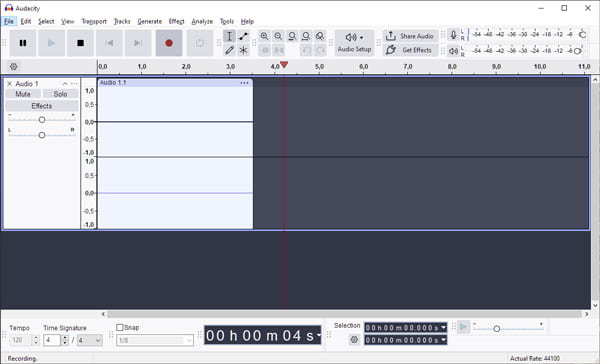Click the record meter microphone icon
Viewport: 600px width, 364px height.
click(453, 35)
